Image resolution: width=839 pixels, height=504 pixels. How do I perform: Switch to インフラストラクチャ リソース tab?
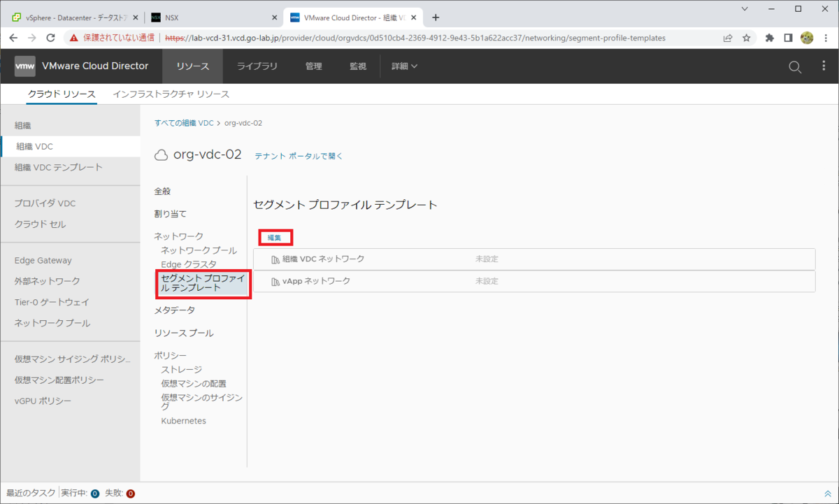[171, 94]
